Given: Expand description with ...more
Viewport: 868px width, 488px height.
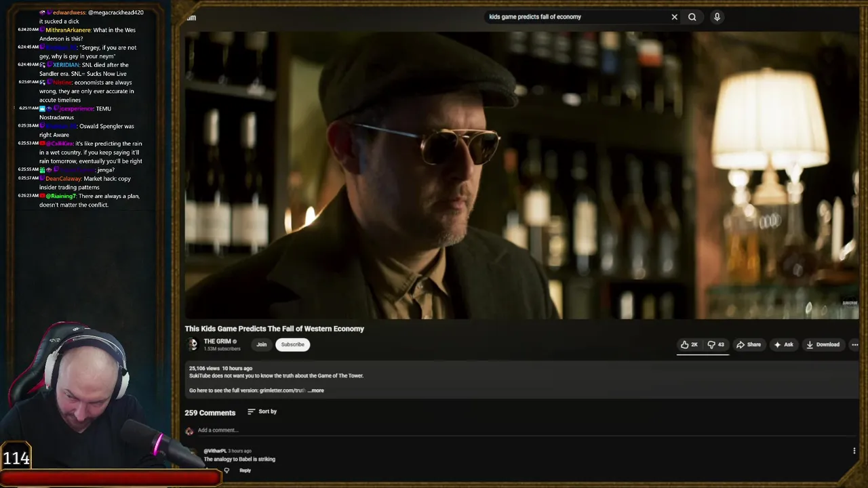Looking at the screenshot, I should coord(316,390).
